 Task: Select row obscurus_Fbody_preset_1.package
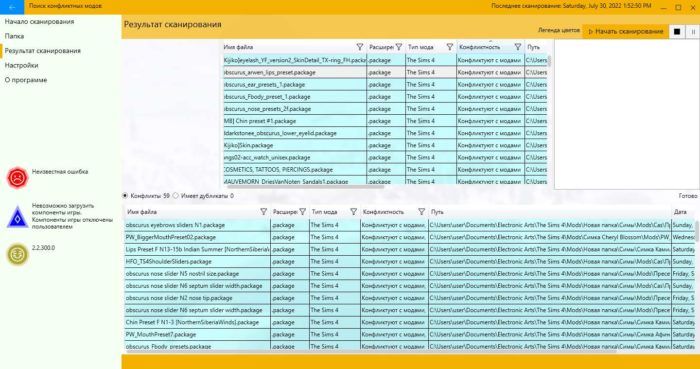pyautogui.click(x=385, y=97)
